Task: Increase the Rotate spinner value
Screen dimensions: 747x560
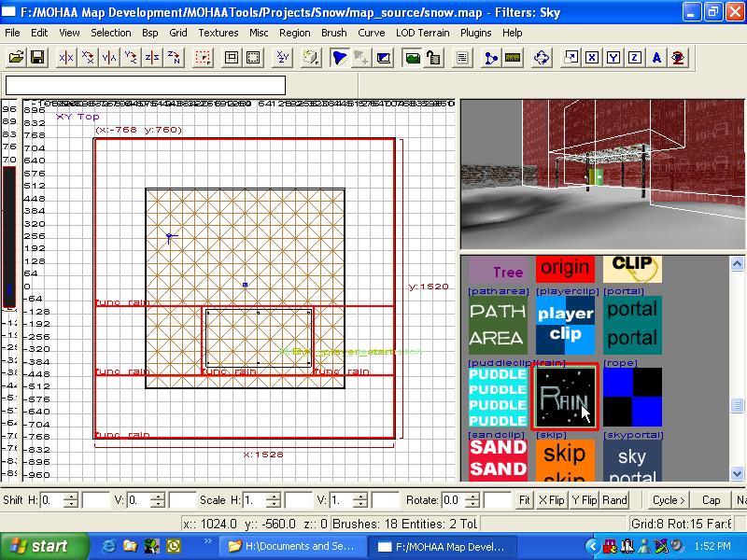Action: coord(474,496)
